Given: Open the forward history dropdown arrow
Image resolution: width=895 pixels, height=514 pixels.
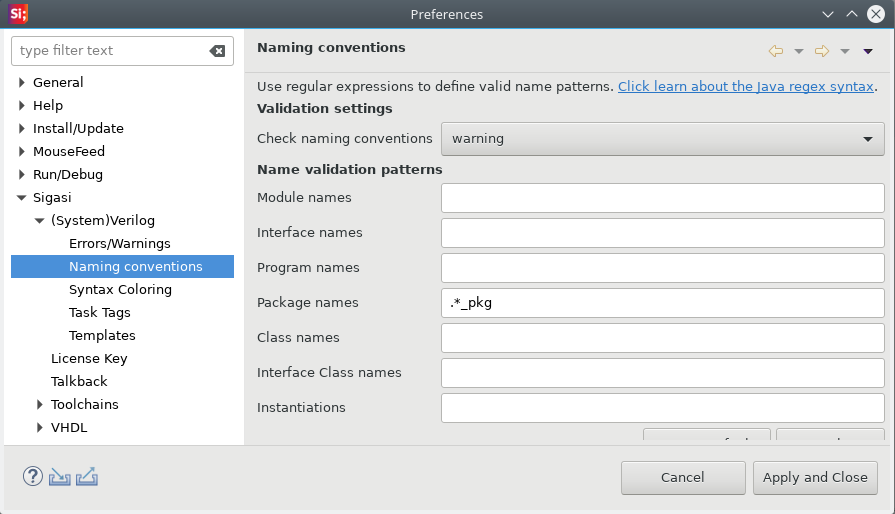Looking at the screenshot, I should 845,52.
